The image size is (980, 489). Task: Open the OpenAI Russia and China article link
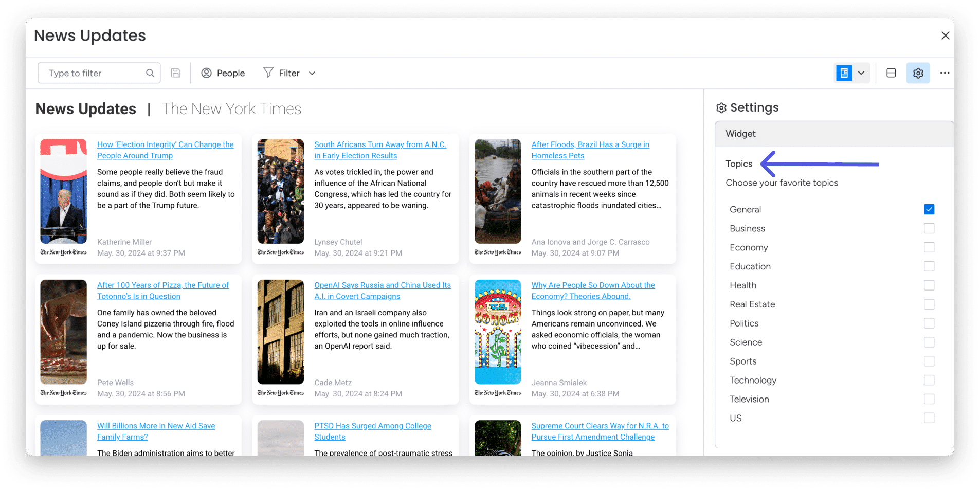(x=383, y=291)
